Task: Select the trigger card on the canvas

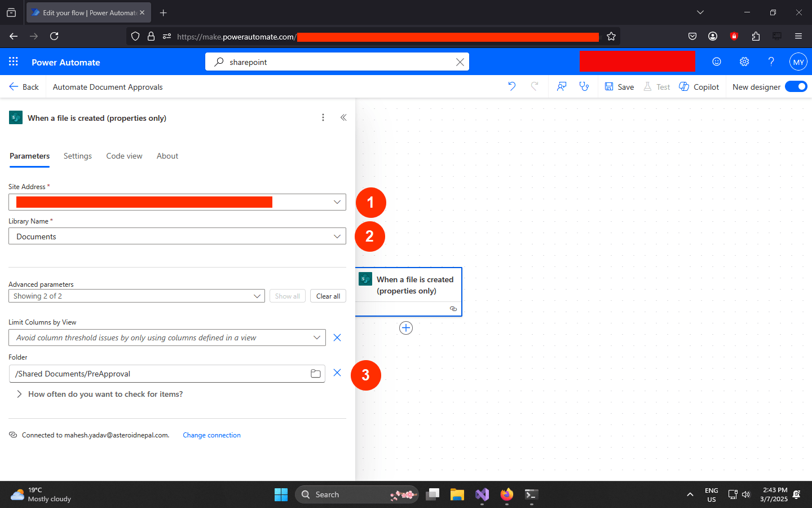Action: tap(409, 292)
